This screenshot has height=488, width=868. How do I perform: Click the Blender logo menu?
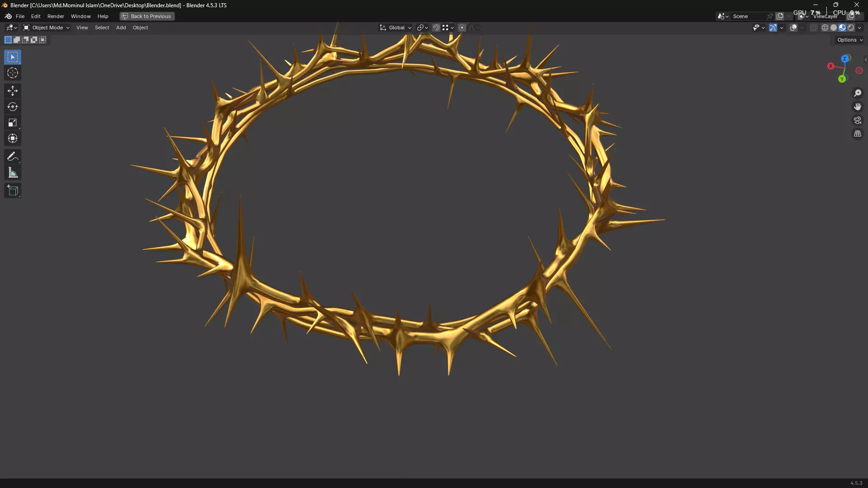click(x=8, y=16)
